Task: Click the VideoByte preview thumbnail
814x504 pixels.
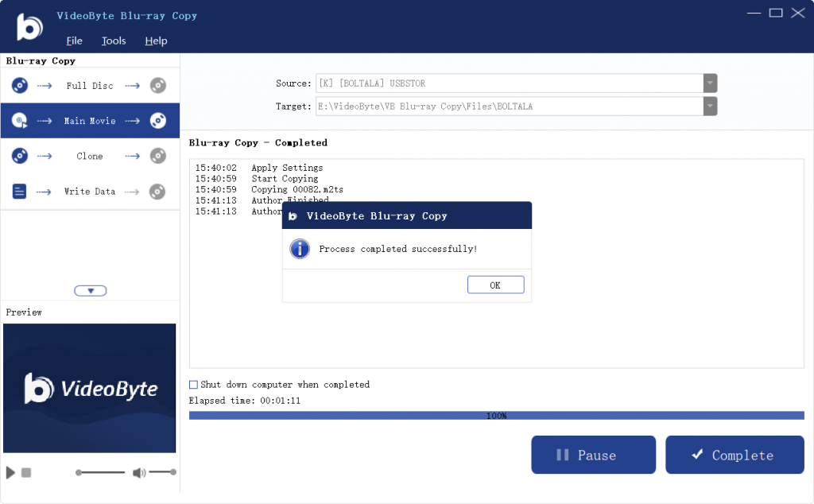Action: [89, 388]
